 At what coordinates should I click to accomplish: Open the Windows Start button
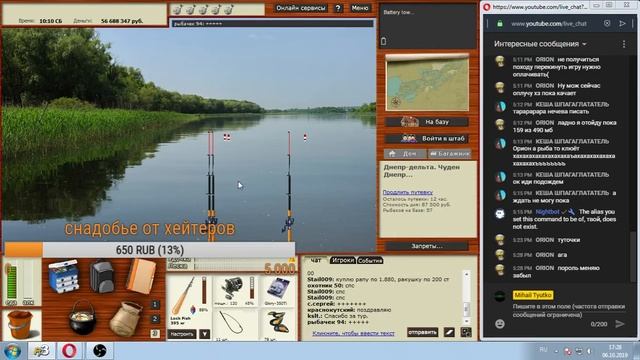coord(12,351)
